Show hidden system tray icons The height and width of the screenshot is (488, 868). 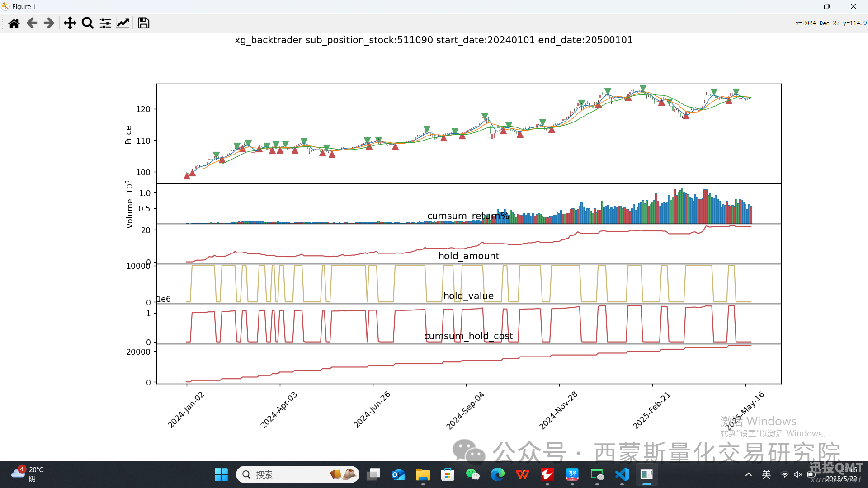pos(749,474)
